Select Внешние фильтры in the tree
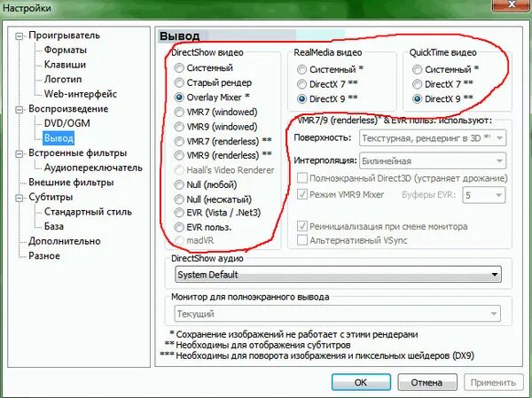 [x=71, y=183]
